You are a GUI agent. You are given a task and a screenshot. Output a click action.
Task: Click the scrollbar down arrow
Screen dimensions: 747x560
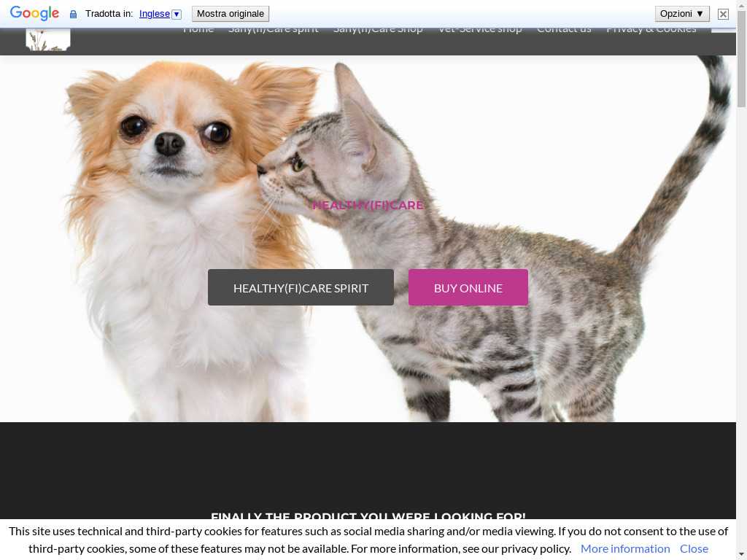(741, 553)
